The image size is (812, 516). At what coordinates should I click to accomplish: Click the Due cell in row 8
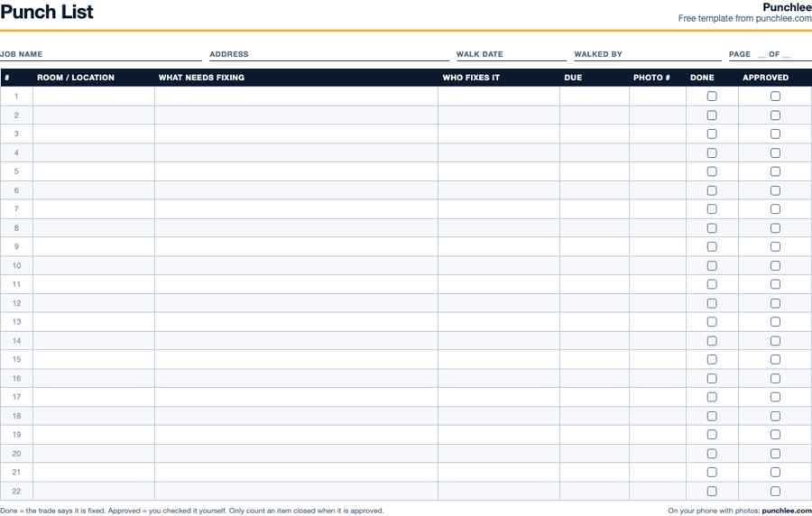coord(595,228)
